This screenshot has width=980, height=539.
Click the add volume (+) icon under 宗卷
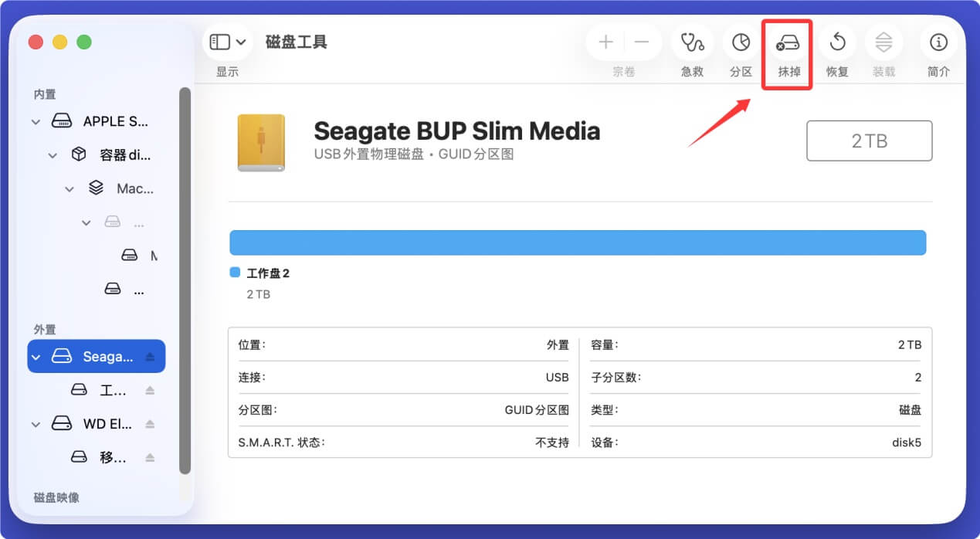tap(605, 43)
